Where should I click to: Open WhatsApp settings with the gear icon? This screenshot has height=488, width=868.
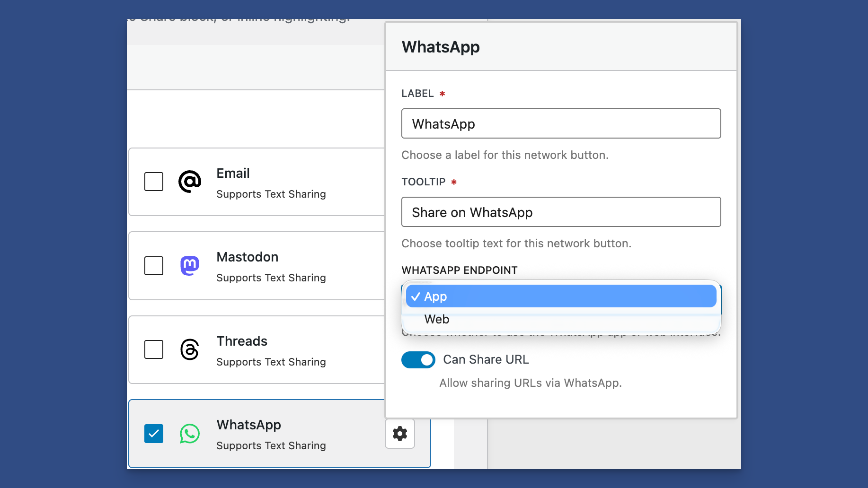point(400,434)
